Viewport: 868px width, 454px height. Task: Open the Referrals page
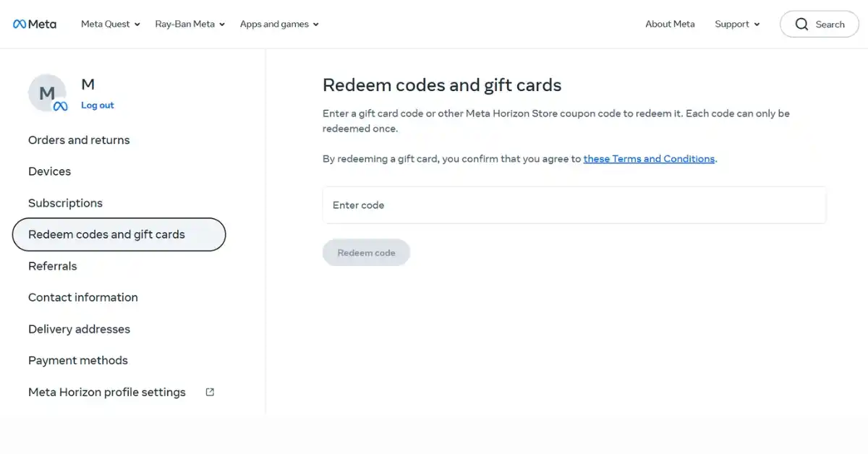coord(52,266)
